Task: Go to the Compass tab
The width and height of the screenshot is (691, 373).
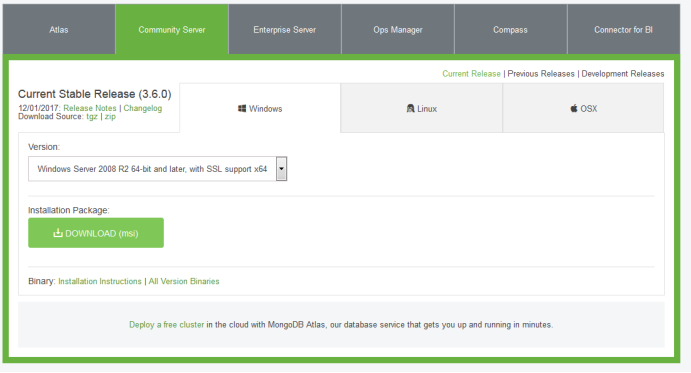Action: 510,30
